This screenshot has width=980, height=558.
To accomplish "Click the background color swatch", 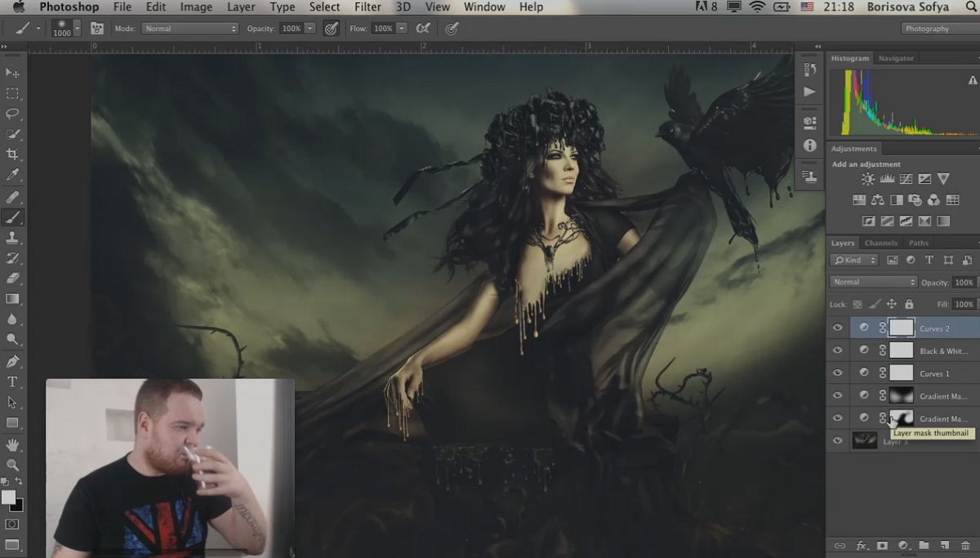I will (17, 506).
